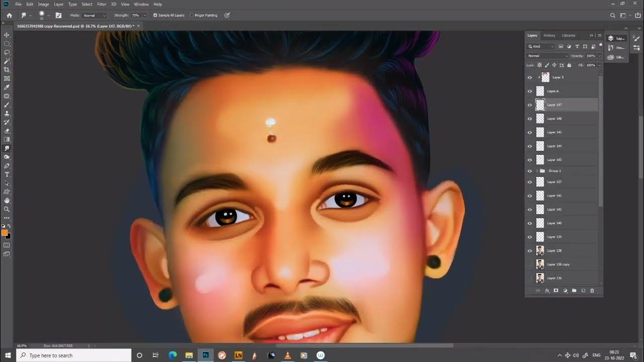Switch to the History tab

[x=549, y=36]
